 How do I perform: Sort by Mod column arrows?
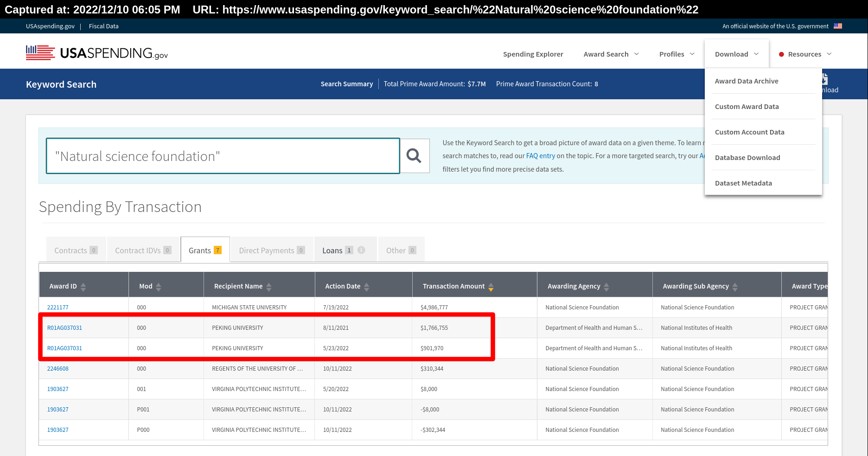pyautogui.click(x=159, y=287)
